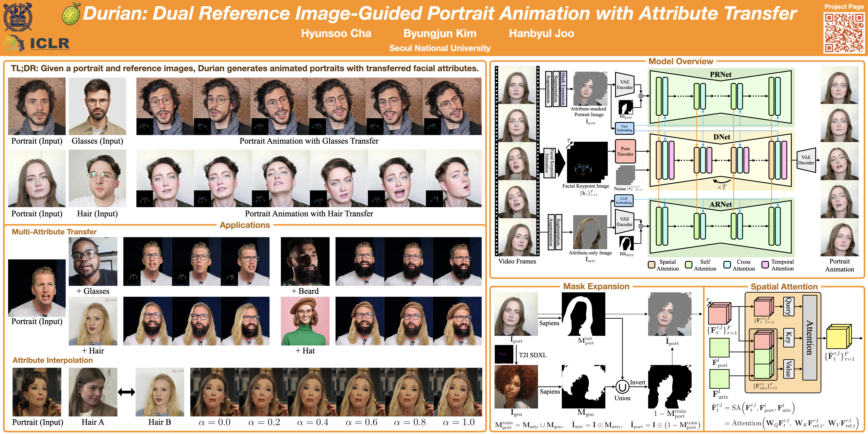Click the double-headed arrow between Hair A and B
This screenshot has height=434, width=868.
coord(126,392)
